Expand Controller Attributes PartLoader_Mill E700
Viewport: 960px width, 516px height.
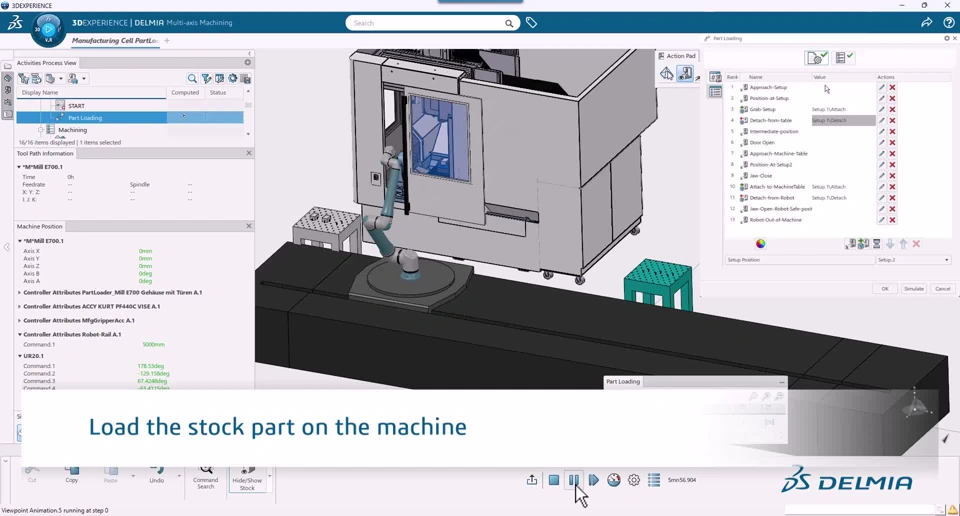pos(20,293)
